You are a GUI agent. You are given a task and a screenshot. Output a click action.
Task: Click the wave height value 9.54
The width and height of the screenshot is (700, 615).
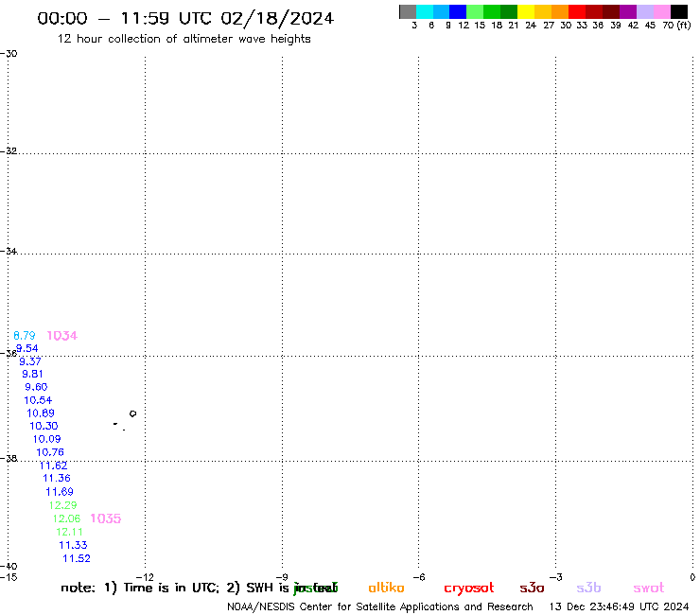pos(26,348)
